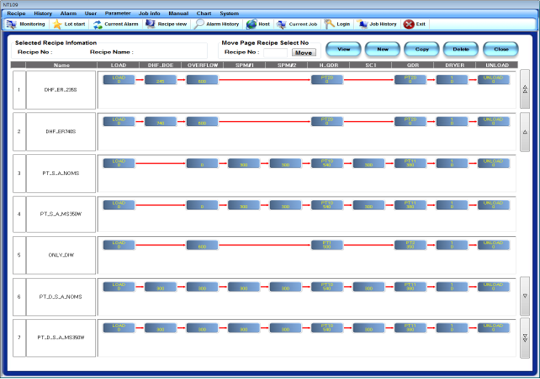Click the Move button

pos(303,53)
